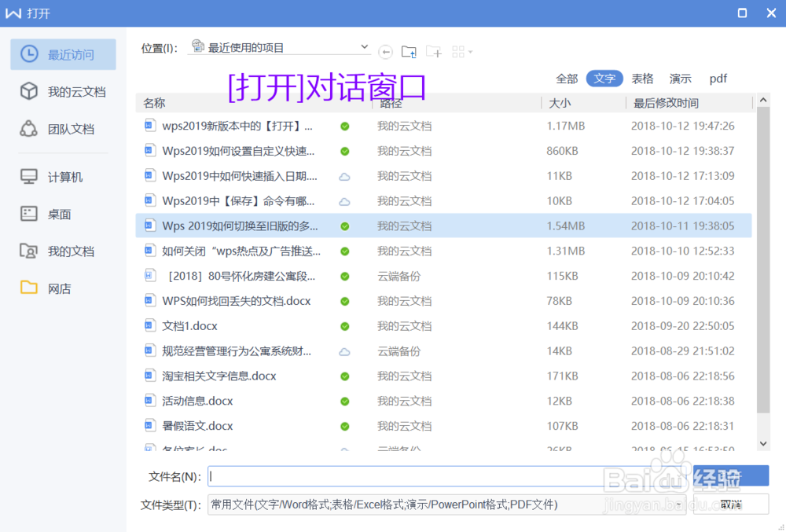This screenshot has width=786, height=532.
Task: Click size 860KB cell
Action: (562, 151)
